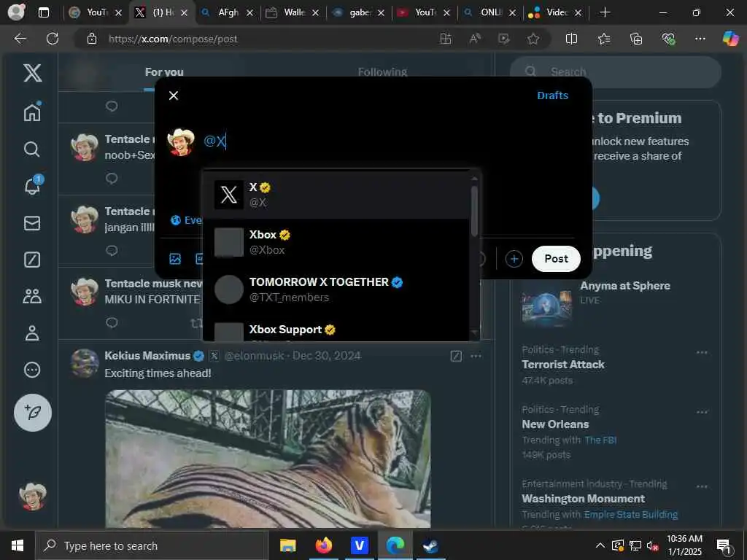Screen dimensions: 747x560
Task: Open the Copilot icon in Edge
Action: 730,39
